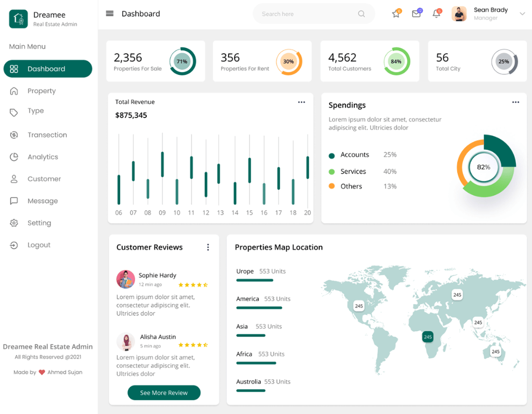Click Sean Brady's avatar photo

click(459, 14)
